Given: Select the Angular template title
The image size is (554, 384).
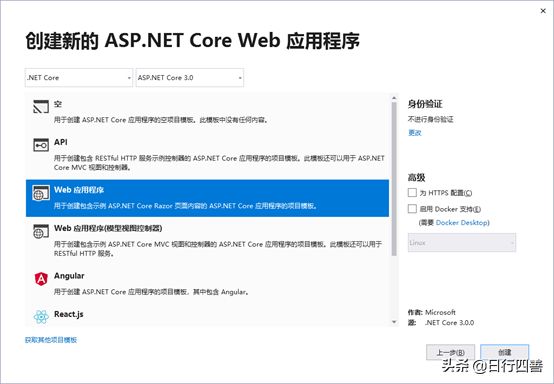Looking at the screenshot, I should (x=69, y=276).
